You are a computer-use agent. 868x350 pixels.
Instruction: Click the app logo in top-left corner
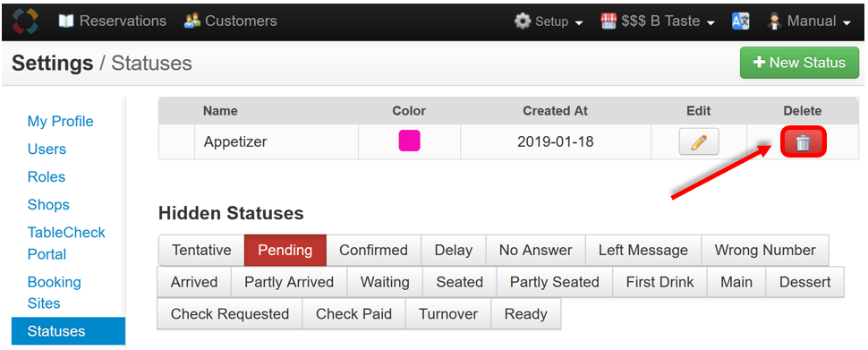coord(25,21)
